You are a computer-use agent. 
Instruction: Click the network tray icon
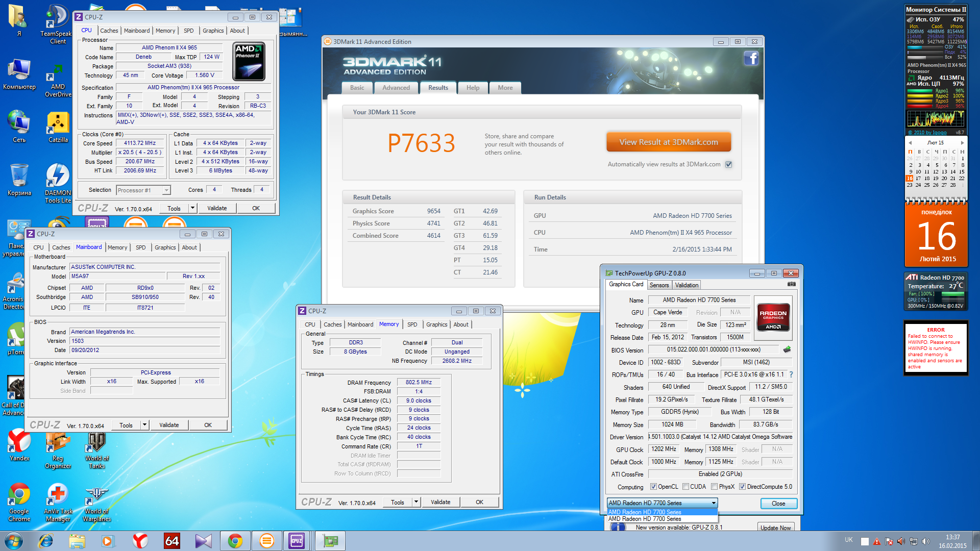point(914,541)
